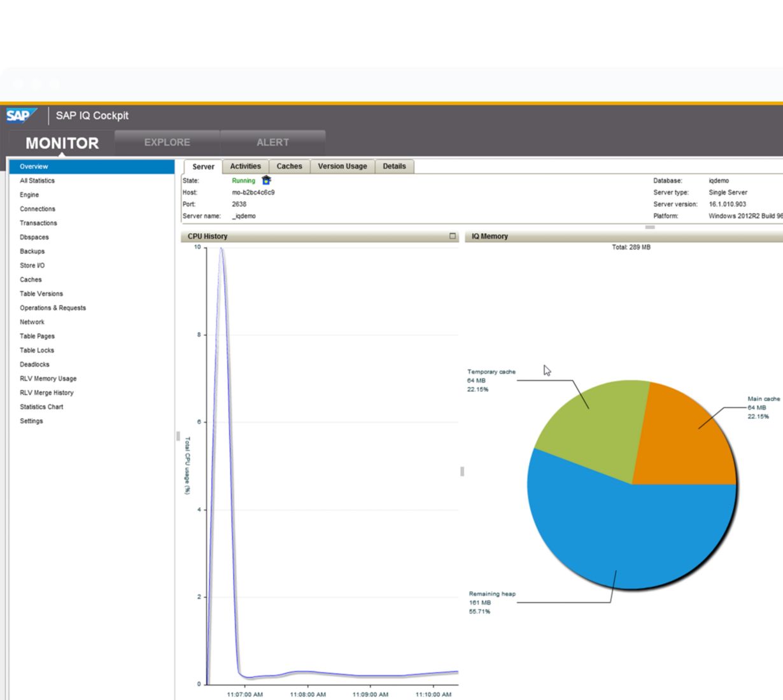
Task: Click the SAP logo icon
Action: point(22,115)
